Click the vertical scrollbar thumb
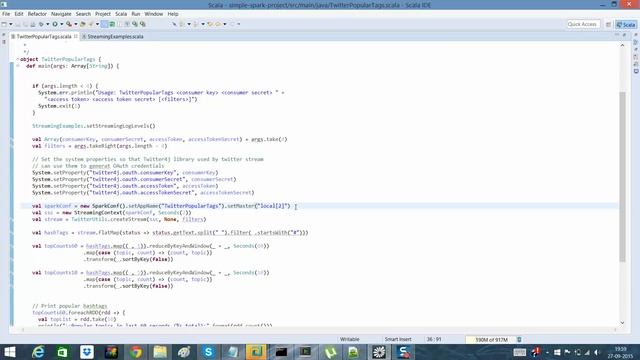This screenshot has height=360, width=640. 622,177
